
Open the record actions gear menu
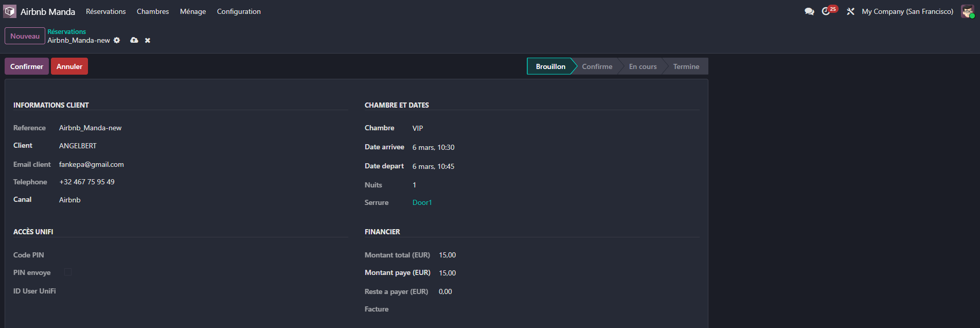coord(117,40)
